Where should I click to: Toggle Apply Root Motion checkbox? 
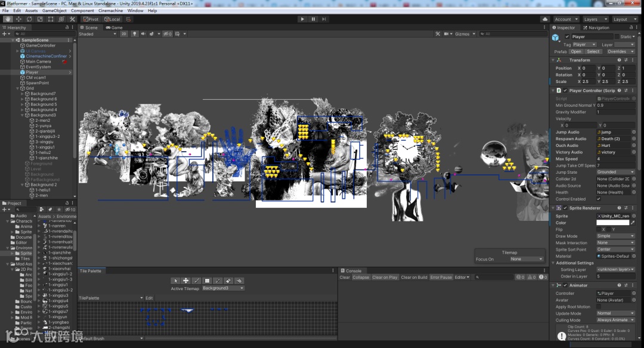(599, 306)
